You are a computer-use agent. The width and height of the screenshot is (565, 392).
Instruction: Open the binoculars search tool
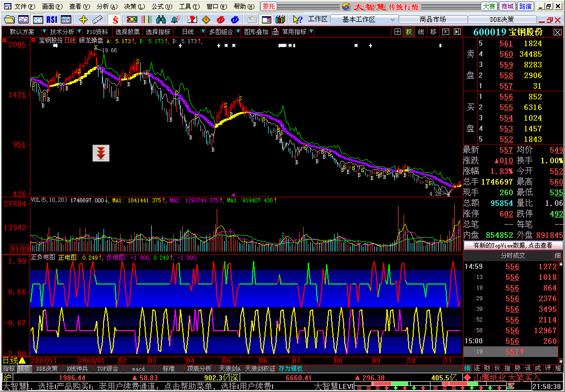(x=161, y=19)
